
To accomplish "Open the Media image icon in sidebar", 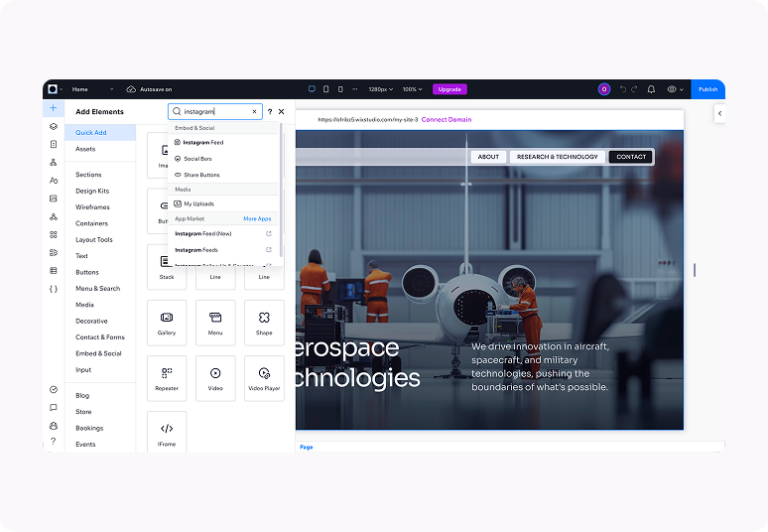I will tap(54, 199).
